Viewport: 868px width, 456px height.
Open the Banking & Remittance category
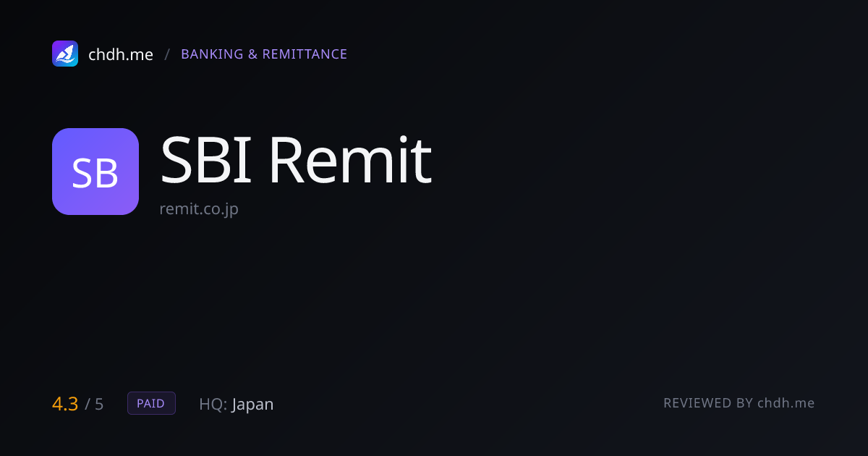point(264,54)
